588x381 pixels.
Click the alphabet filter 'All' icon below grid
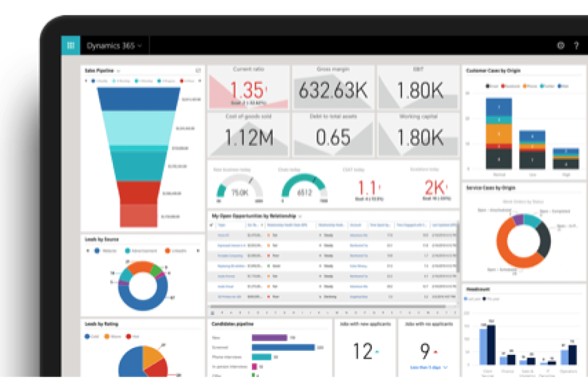pyautogui.click(x=213, y=312)
